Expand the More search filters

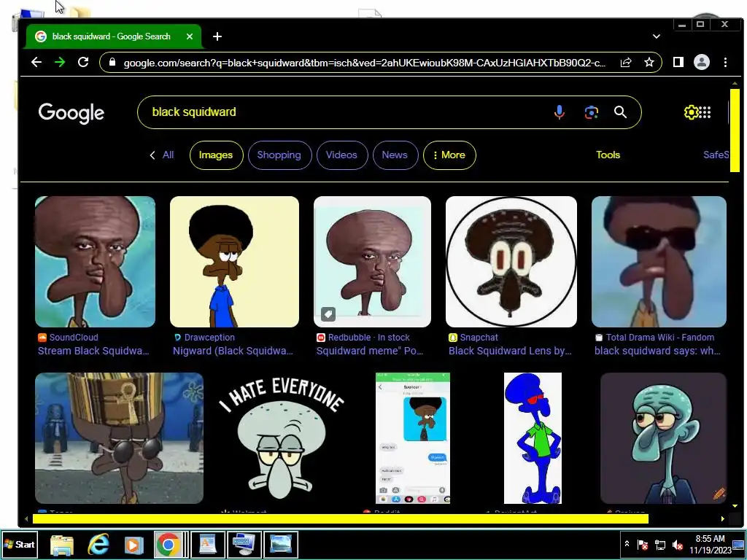click(449, 155)
